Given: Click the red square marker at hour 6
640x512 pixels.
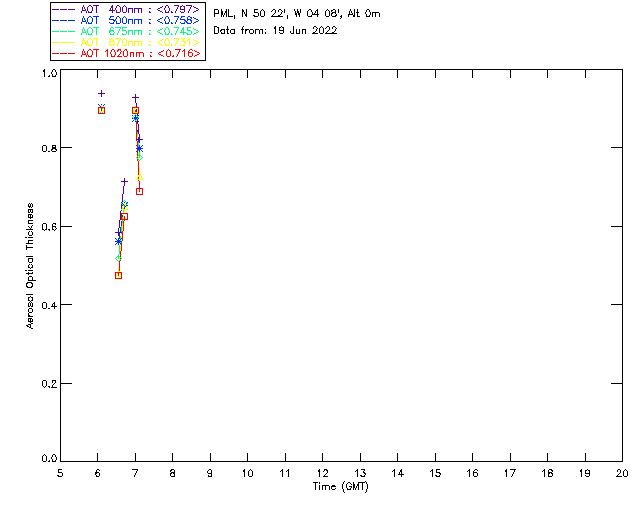Looking at the screenshot, I should point(101,110).
